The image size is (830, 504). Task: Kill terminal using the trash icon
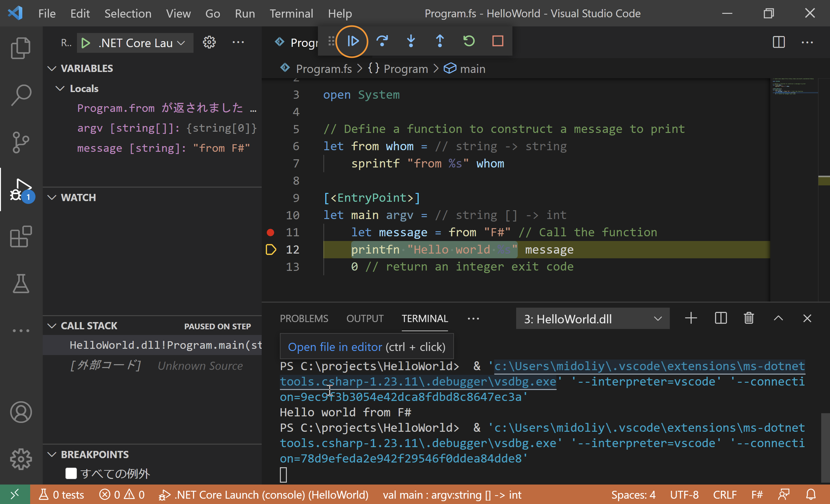coord(749,318)
